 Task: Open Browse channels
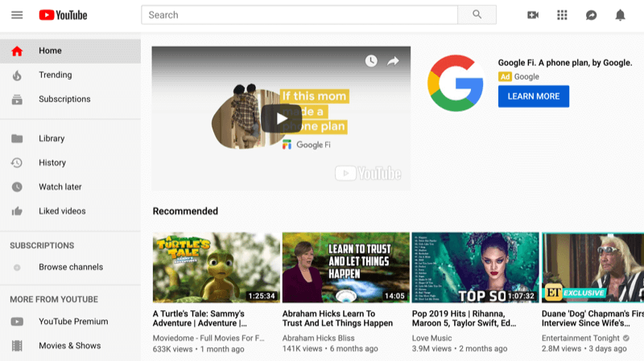70,267
